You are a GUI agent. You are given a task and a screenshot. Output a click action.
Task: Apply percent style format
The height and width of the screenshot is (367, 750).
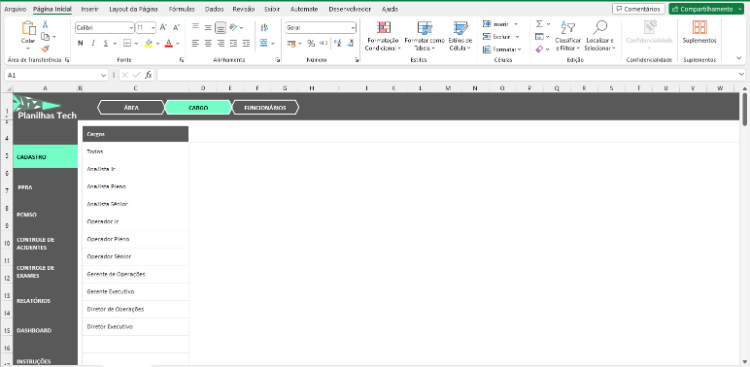pos(311,44)
